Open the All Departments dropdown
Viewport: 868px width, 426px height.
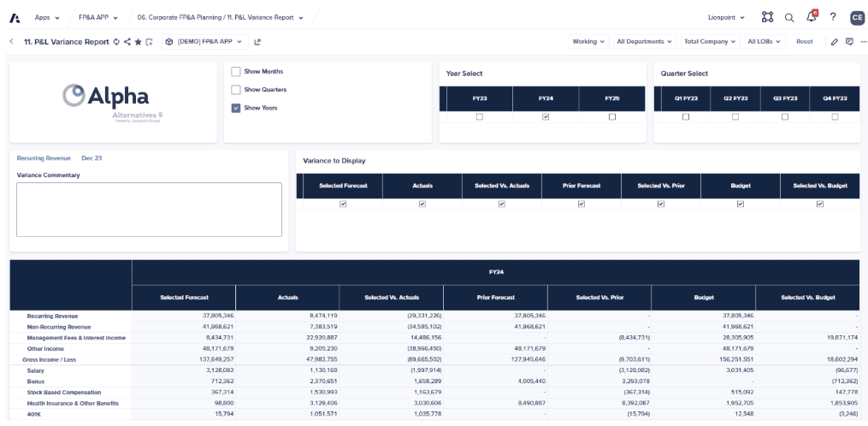click(644, 42)
